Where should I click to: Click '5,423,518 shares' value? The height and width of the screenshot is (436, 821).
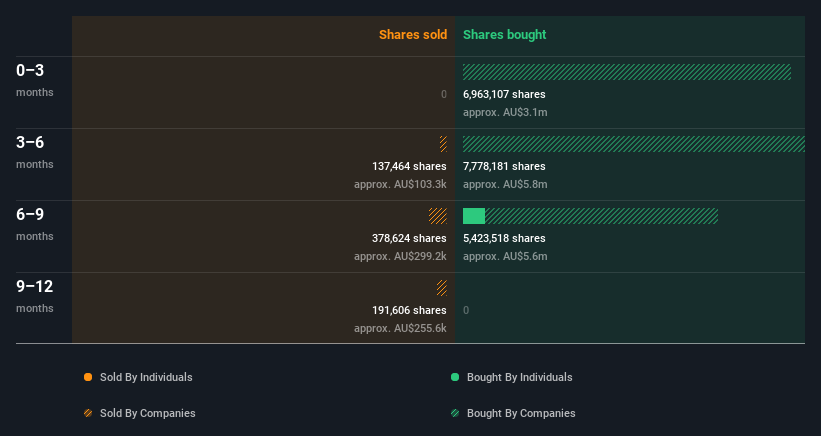[x=504, y=238]
